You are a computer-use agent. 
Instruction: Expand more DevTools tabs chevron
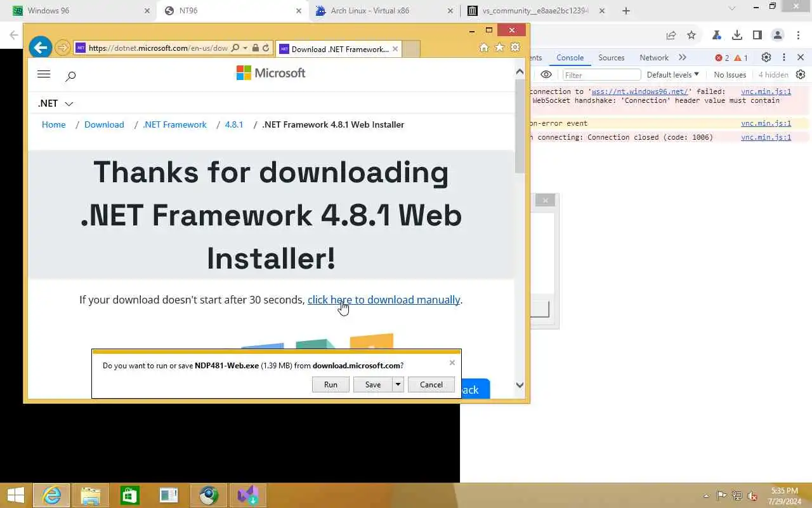[683, 57]
